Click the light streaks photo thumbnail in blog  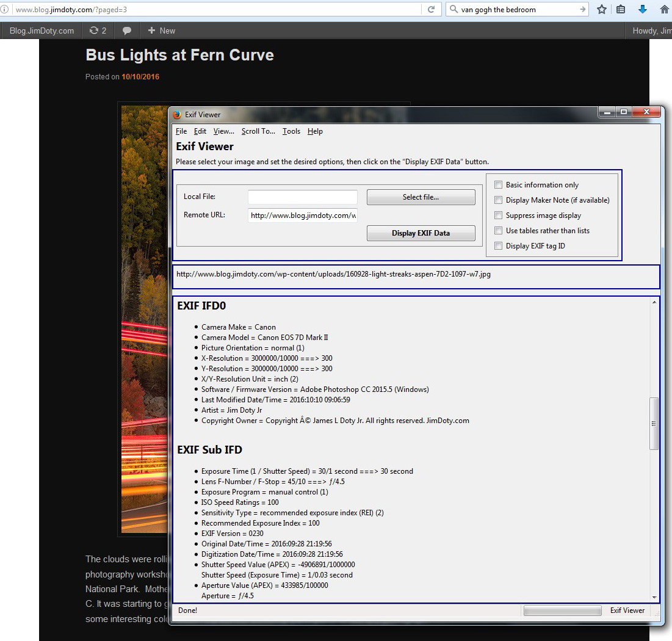pyautogui.click(x=145, y=319)
